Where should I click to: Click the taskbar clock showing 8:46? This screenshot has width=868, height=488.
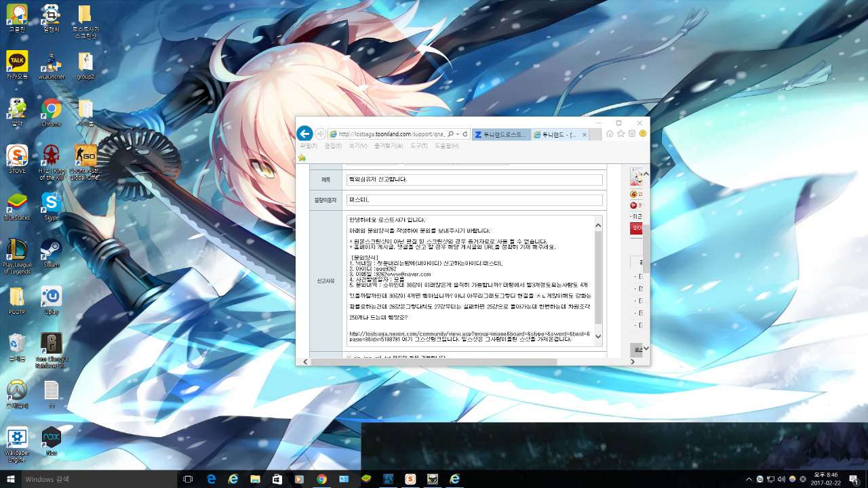[826, 479]
